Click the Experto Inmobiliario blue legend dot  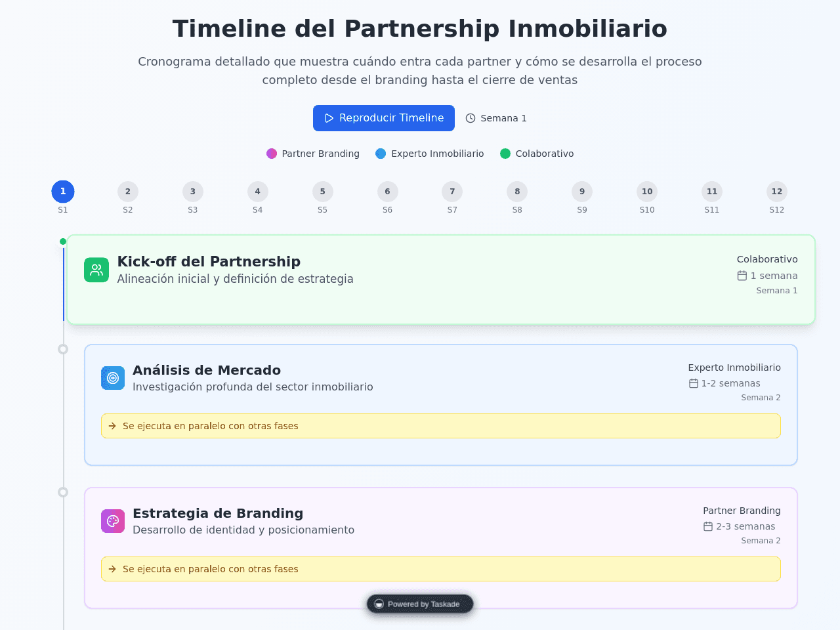pyautogui.click(x=381, y=154)
